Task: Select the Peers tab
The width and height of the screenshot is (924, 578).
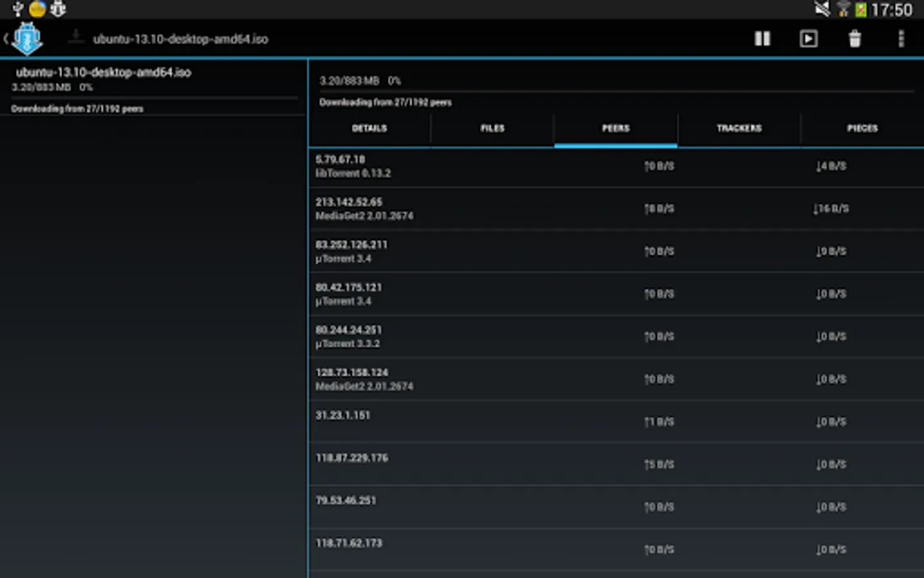Action: tap(616, 128)
